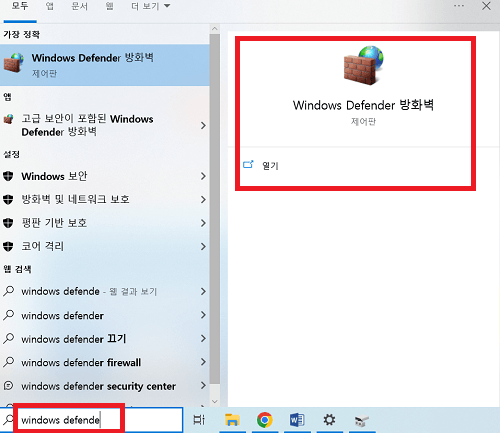Open Windows 보안 setting
This screenshot has width=500, height=433.
[x=105, y=176]
